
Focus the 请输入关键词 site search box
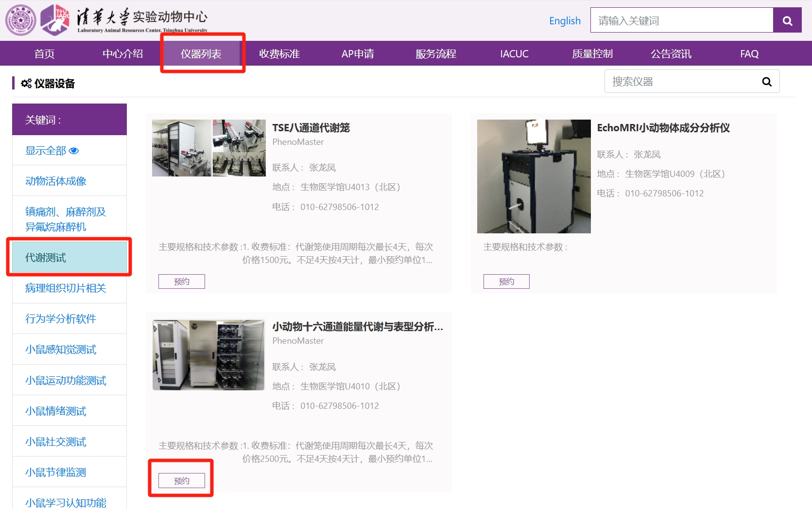pyautogui.click(x=681, y=20)
